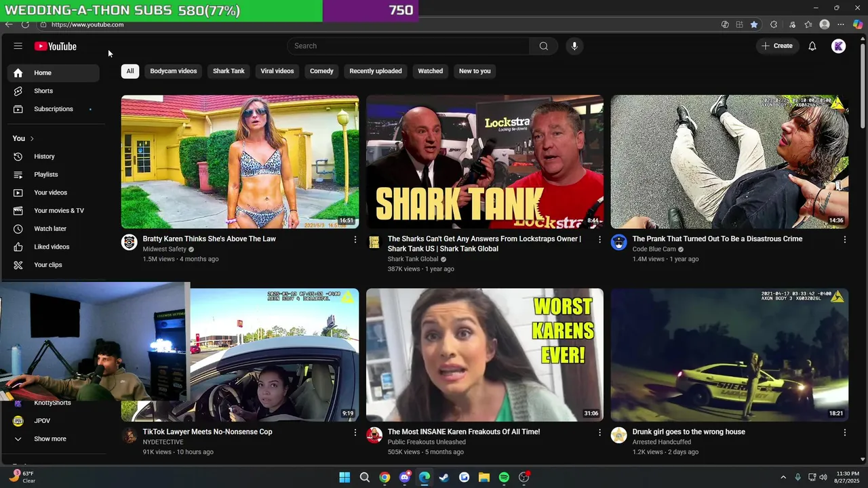868x488 pixels.
Task: Click into the YouTube search field
Action: click(x=408, y=46)
